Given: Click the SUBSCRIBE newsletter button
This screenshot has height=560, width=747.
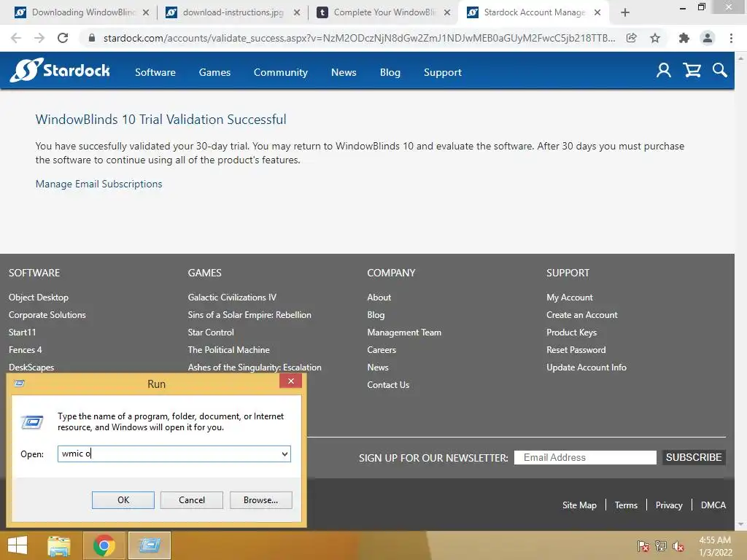Looking at the screenshot, I should (694, 457).
